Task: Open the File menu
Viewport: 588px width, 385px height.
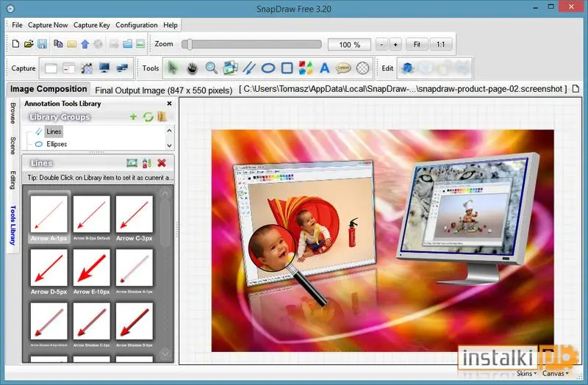Action: tap(17, 25)
